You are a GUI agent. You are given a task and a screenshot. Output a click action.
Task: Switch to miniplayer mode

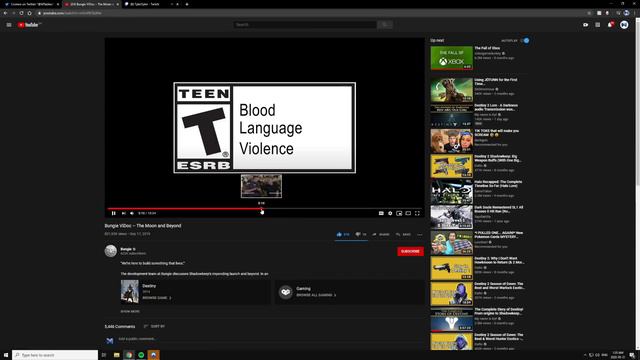tap(399, 213)
